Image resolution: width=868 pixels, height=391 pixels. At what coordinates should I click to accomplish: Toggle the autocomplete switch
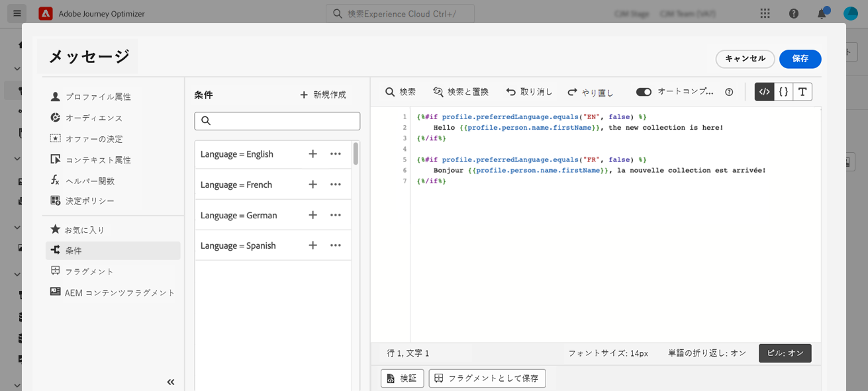(x=644, y=92)
